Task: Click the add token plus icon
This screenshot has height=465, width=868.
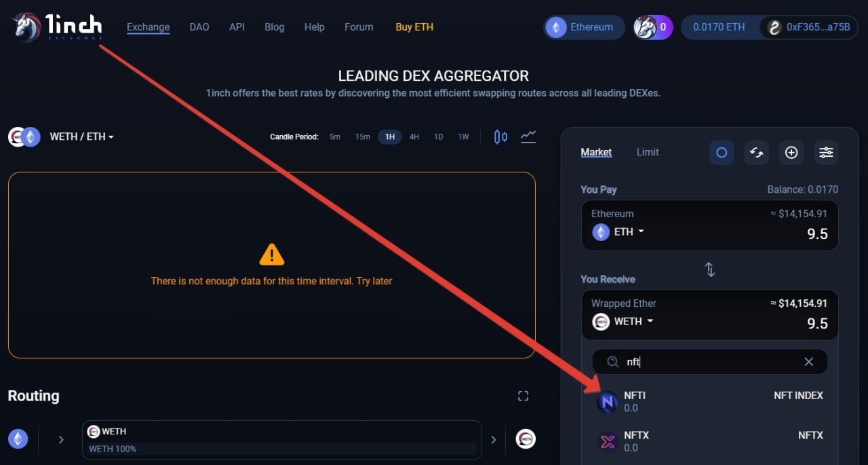Action: point(791,153)
